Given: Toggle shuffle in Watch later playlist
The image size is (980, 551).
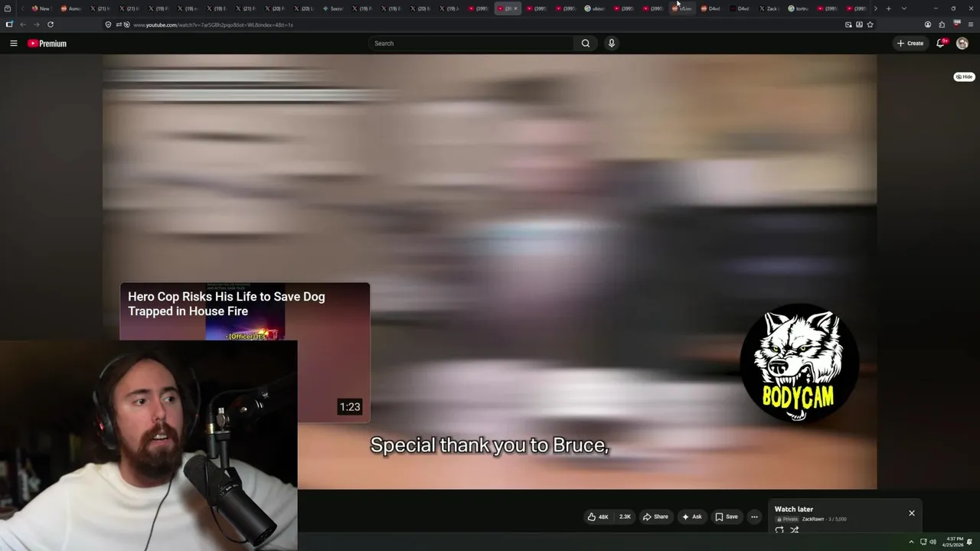Looking at the screenshot, I should 794,530.
